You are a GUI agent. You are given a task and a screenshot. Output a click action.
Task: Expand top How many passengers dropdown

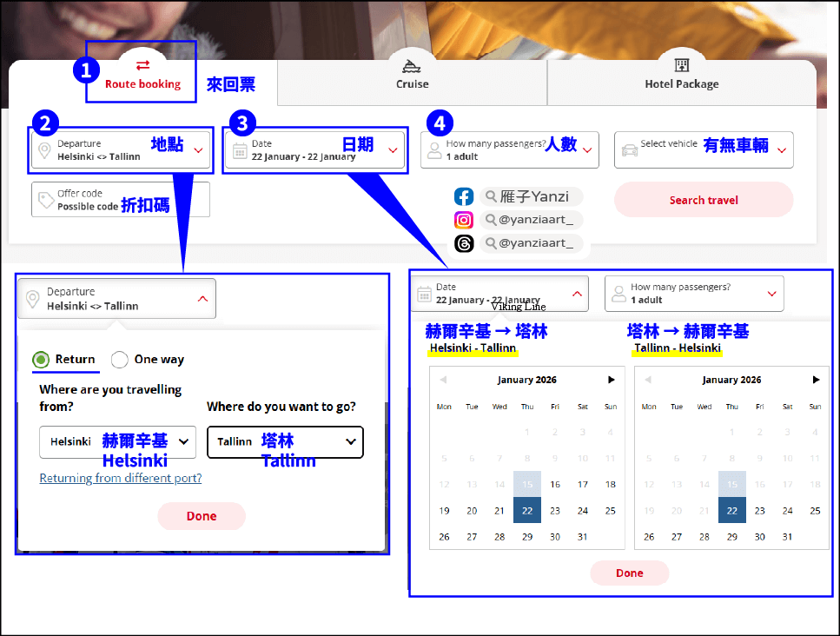(x=509, y=150)
